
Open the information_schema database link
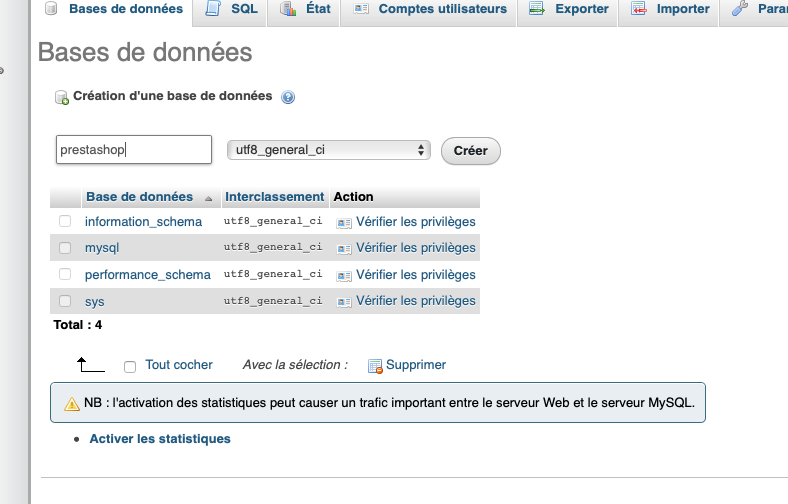[x=143, y=222]
